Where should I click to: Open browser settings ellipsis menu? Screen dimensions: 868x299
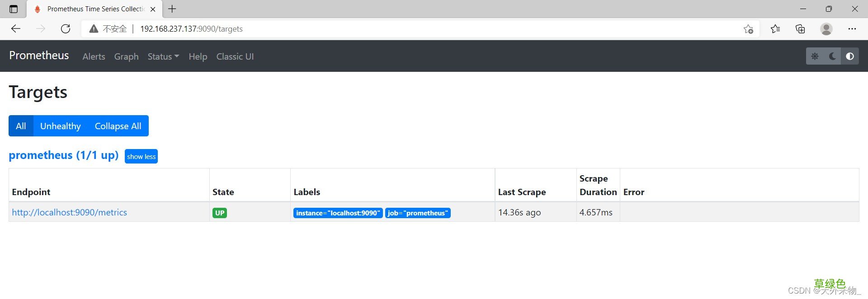(852, 29)
